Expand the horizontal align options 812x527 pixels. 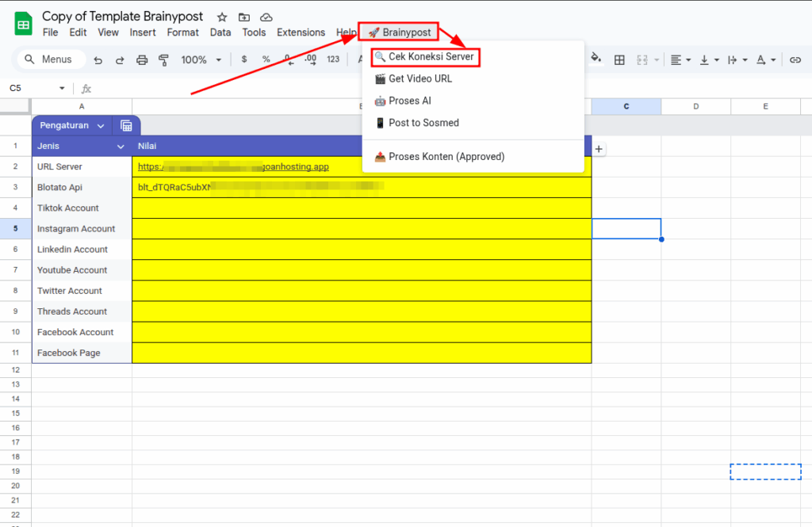coord(680,59)
